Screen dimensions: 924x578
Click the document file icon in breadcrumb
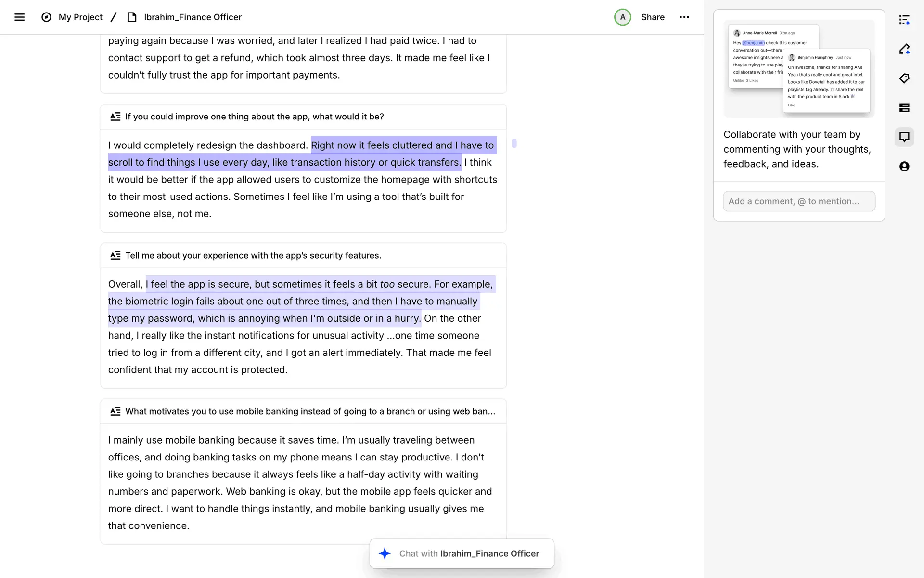pyautogui.click(x=132, y=17)
